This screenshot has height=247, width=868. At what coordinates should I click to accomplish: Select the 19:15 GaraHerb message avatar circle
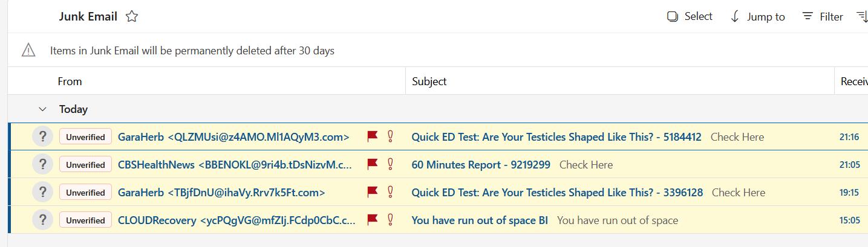[42, 192]
